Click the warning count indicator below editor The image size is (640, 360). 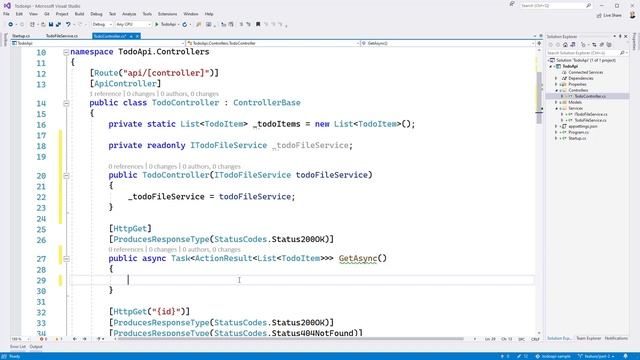coord(59,339)
